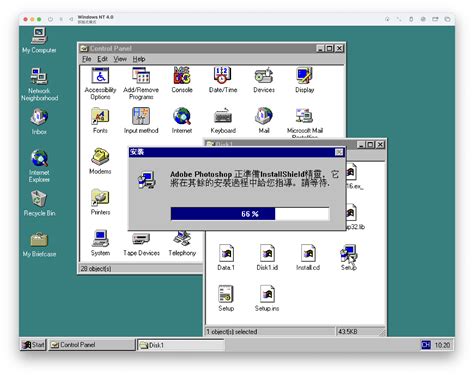Click the 66 % installation progress bar

[x=250, y=214]
